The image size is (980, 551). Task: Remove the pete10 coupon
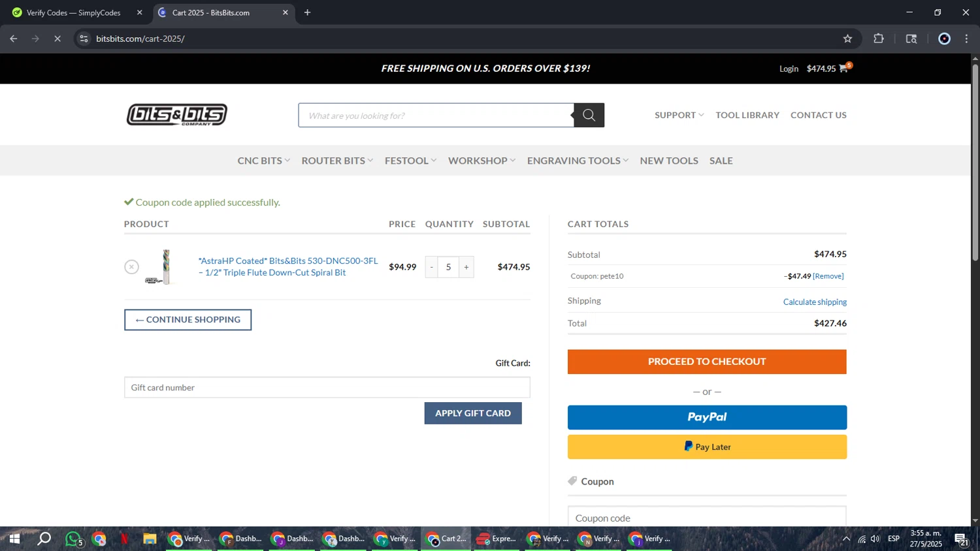tap(828, 276)
